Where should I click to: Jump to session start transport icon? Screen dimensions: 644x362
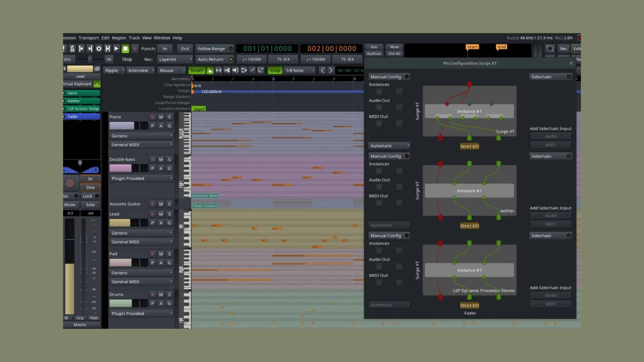[x=81, y=49]
